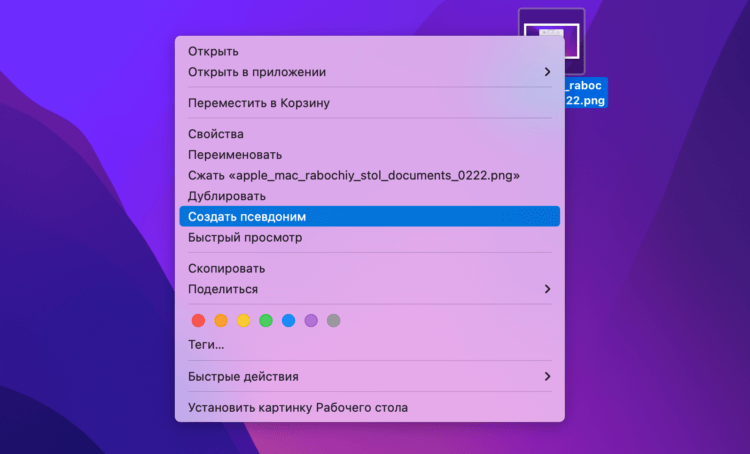750x454 pixels.
Task: Open the Быстрые действия submenu
Action: (x=369, y=376)
